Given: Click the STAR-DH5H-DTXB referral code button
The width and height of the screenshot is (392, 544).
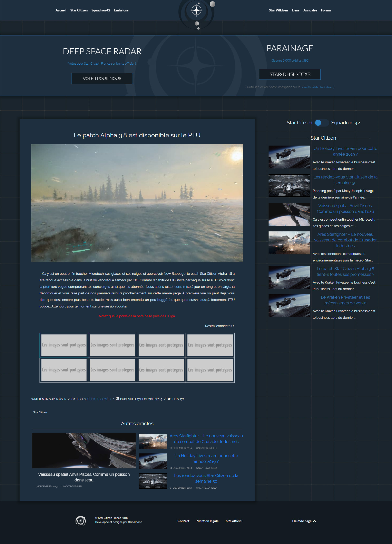Looking at the screenshot, I should pos(290,74).
